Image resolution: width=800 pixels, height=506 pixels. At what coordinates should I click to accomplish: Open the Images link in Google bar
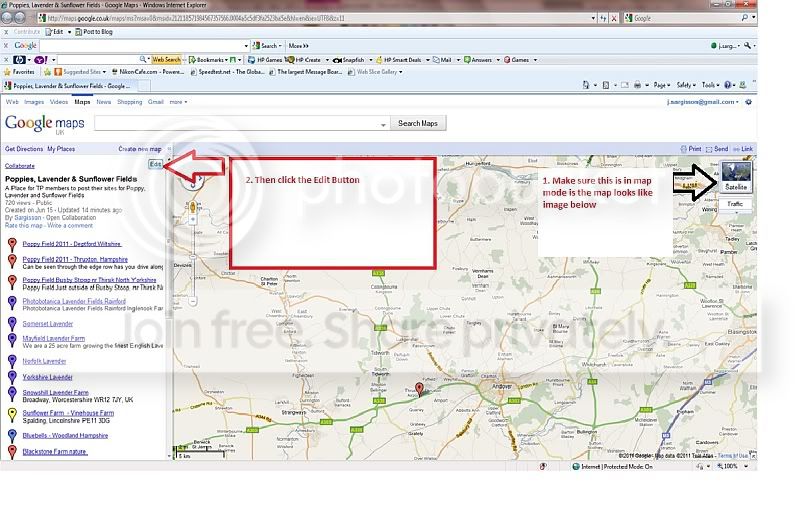(x=34, y=102)
